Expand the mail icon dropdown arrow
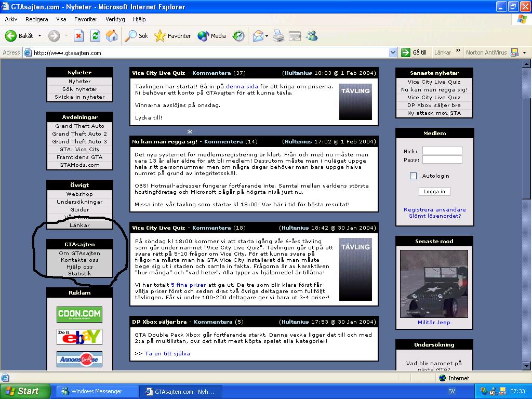Screen dimensions: 532x399 pos(267,36)
